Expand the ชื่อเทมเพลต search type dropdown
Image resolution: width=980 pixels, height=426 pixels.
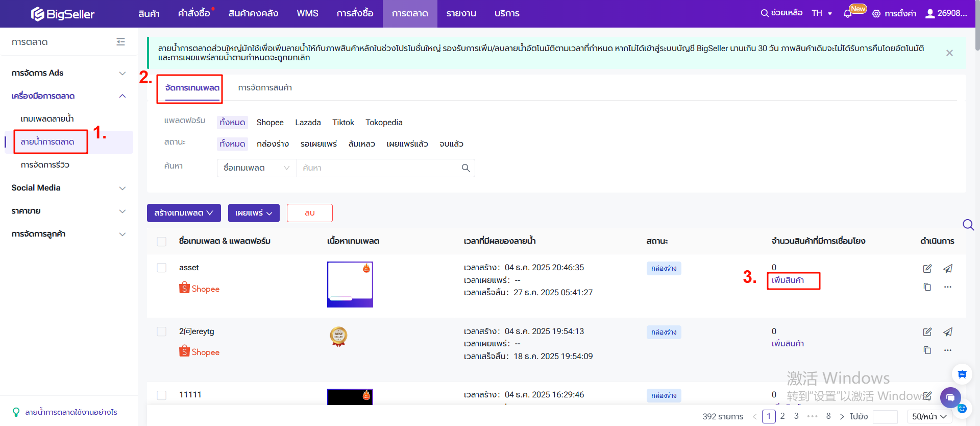point(256,168)
